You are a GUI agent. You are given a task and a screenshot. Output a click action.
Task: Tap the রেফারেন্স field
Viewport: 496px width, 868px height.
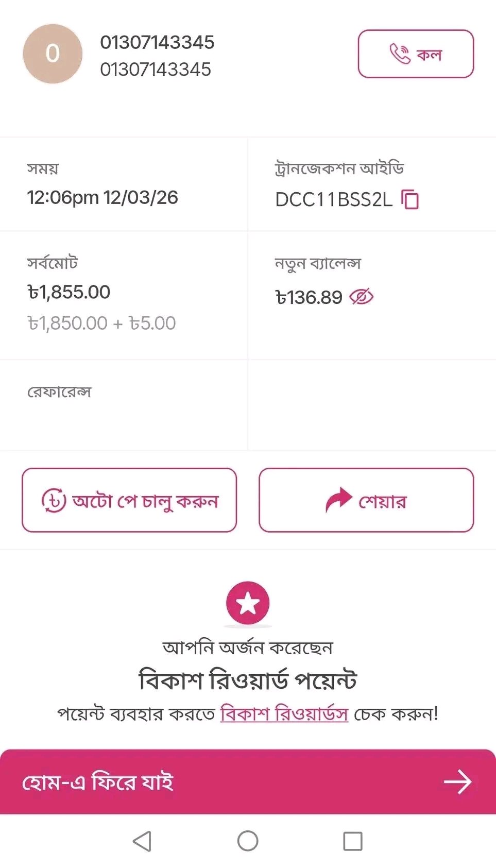point(59,393)
